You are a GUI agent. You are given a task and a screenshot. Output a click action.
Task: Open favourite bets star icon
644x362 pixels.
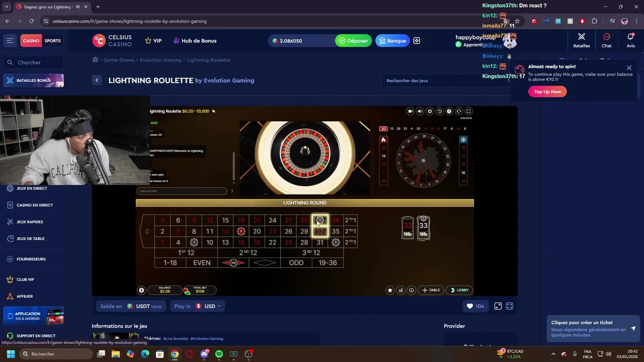click(390, 290)
